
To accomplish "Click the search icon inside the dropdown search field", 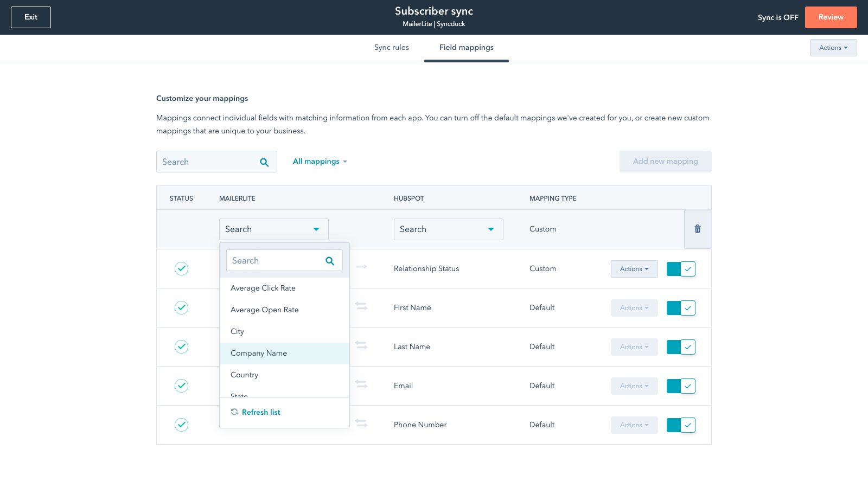I will (329, 260).
